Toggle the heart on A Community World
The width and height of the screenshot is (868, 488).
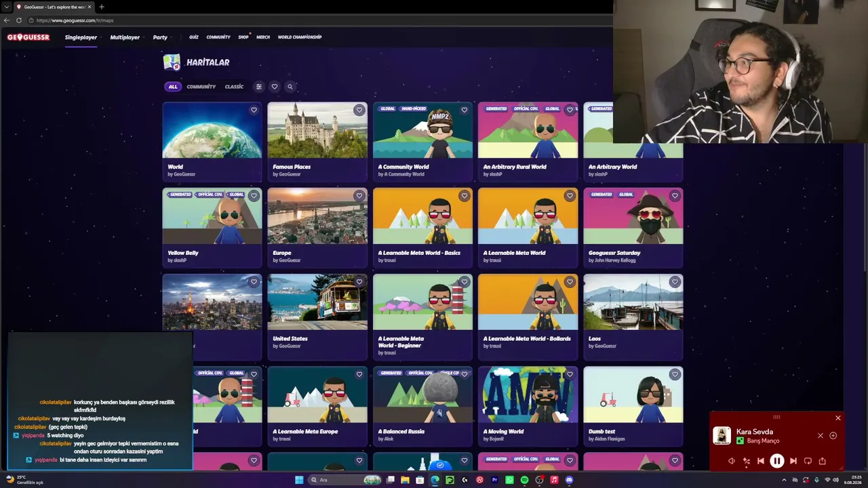(x=465, y=110)
